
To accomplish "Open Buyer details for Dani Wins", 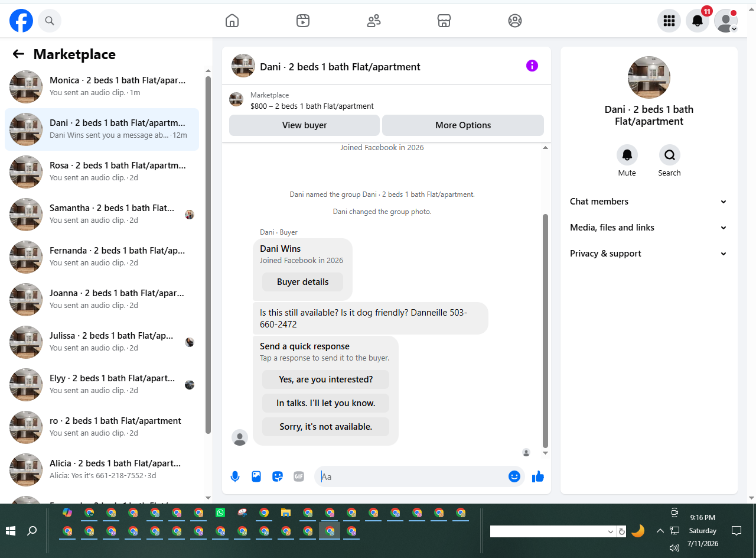I will coord(302,282).
